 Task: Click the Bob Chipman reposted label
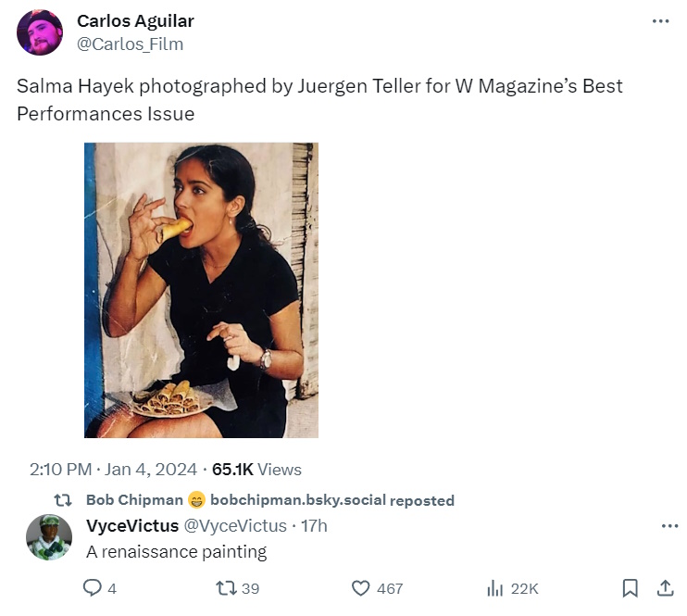pos(270,500)
